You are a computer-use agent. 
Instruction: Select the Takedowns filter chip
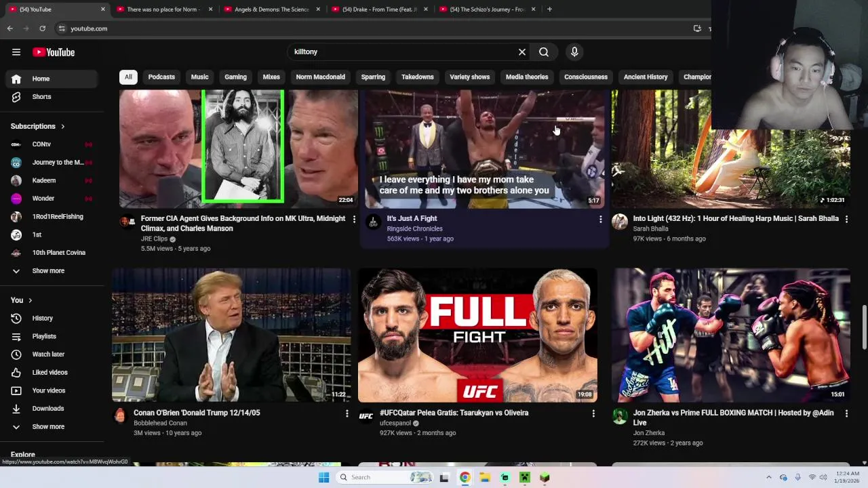417,77
